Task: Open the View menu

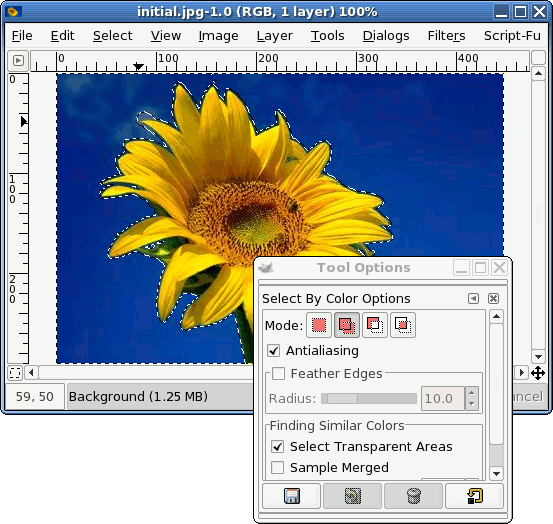Action: 166,36
